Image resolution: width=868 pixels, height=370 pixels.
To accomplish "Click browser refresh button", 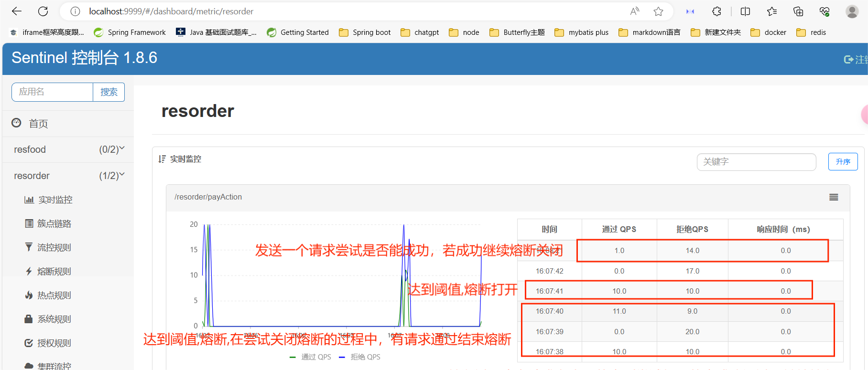I will [43, 11].
